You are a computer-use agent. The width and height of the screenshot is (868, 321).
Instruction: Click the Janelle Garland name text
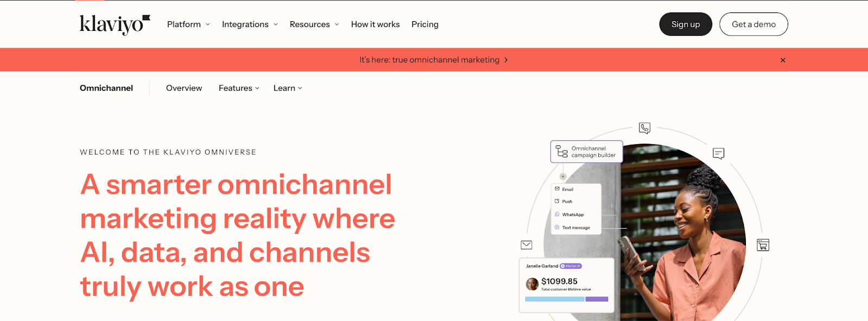coord(542,266)
